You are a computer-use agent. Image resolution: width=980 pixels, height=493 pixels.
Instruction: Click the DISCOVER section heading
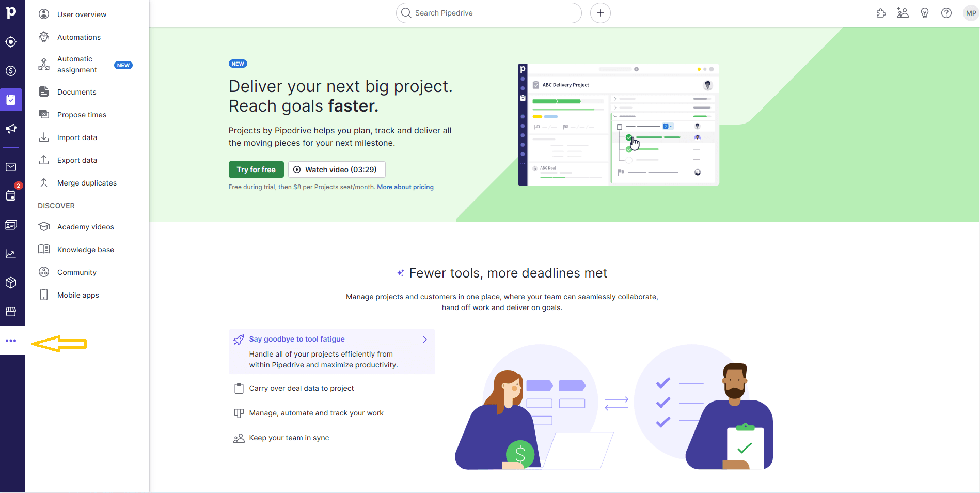(x=56, y=206)
